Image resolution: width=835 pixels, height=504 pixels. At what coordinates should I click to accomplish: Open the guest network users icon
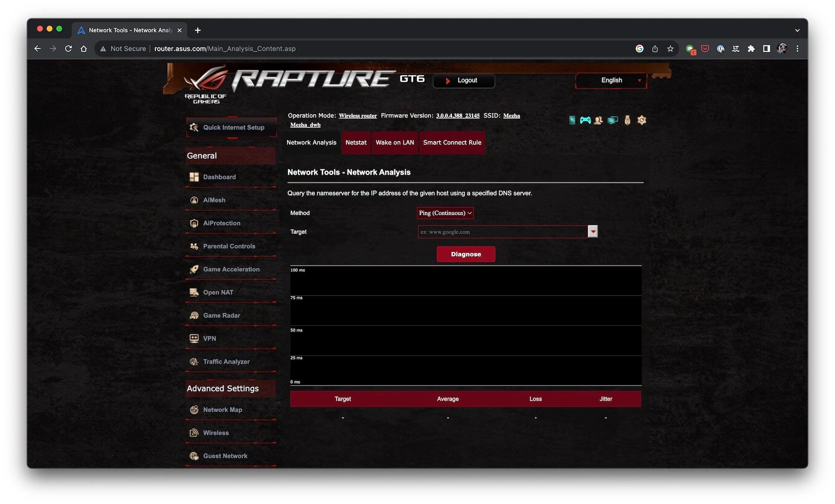click(598, 120)
